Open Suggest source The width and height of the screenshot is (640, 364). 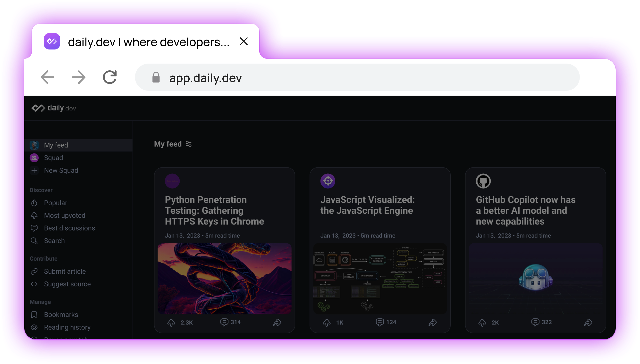(x=67, y=284)
